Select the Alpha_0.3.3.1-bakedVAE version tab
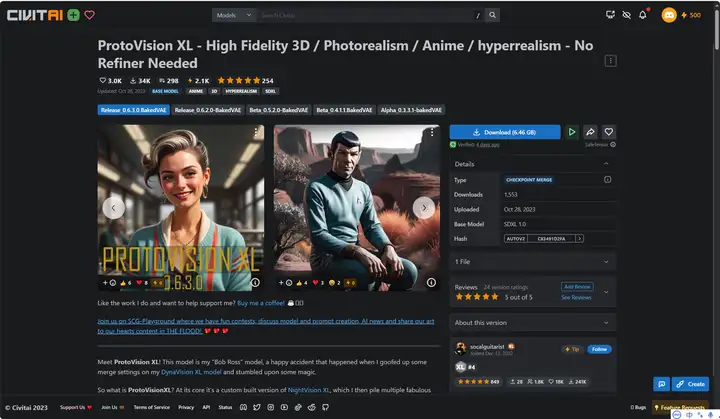720x419 pixels. tap(411, 110)
